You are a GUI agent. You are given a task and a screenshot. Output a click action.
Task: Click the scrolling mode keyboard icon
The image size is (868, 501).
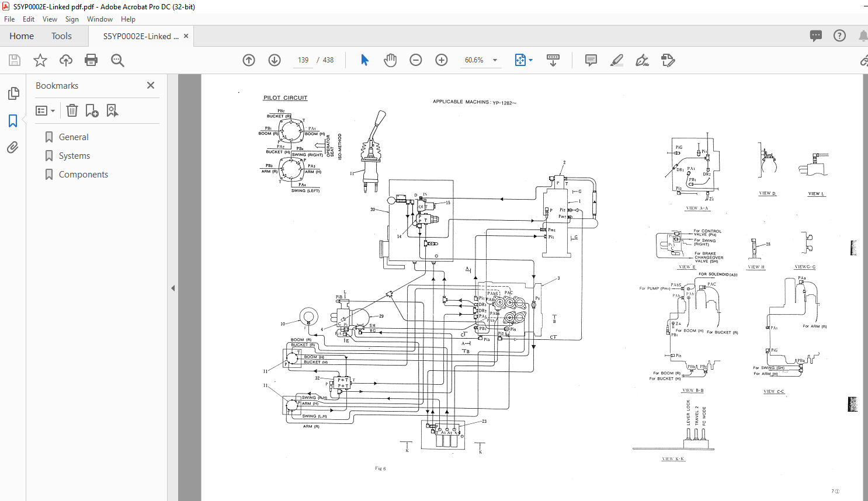click(553, 60)
